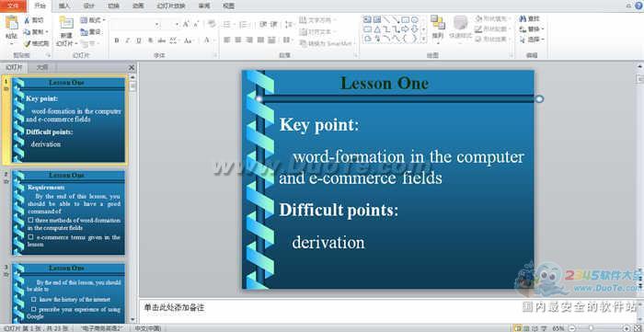Click the Font Color A button
644x332 pixels.
pyautogui.click(x=207, y=40)
